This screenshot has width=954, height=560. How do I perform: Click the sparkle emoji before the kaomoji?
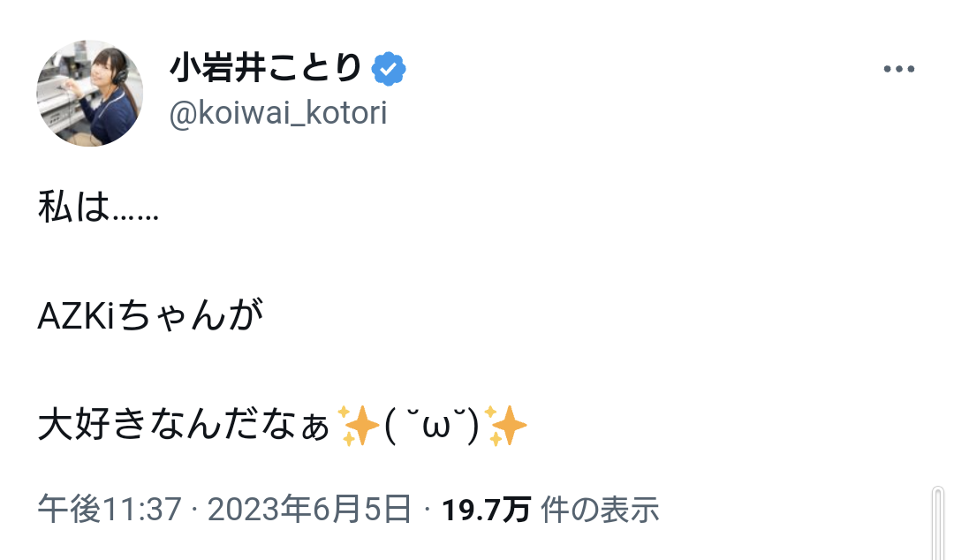[359, 428]
